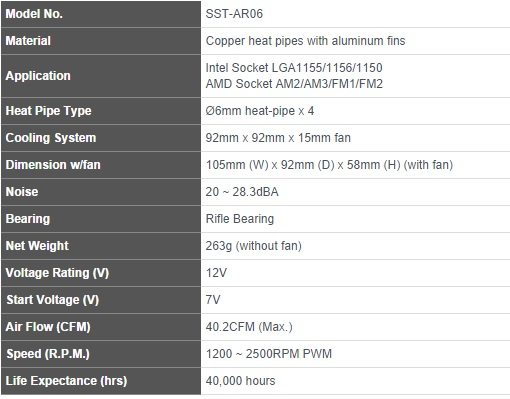Select the copper heat pipes description
510x399 pixels.
click(x=305, y=41)
